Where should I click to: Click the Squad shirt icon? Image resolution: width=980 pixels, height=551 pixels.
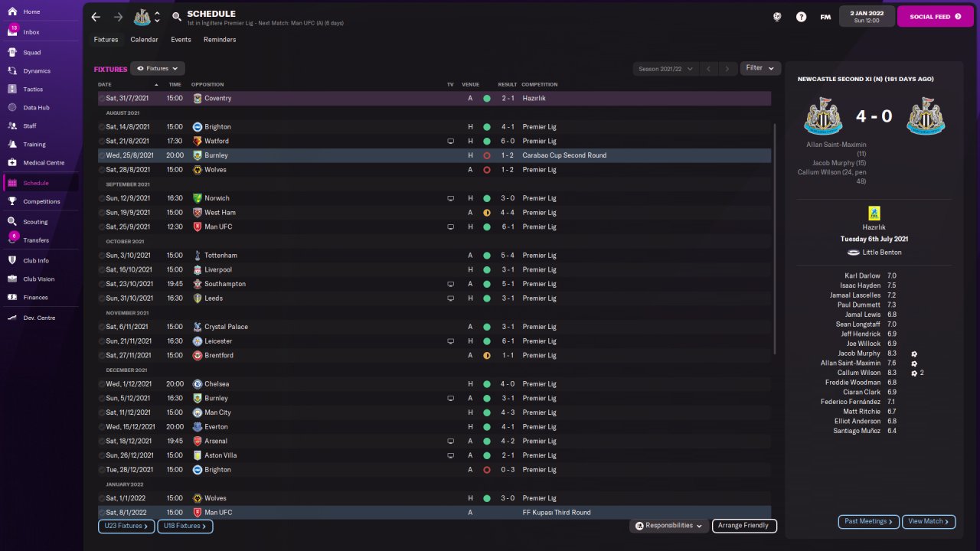point(12,53)
